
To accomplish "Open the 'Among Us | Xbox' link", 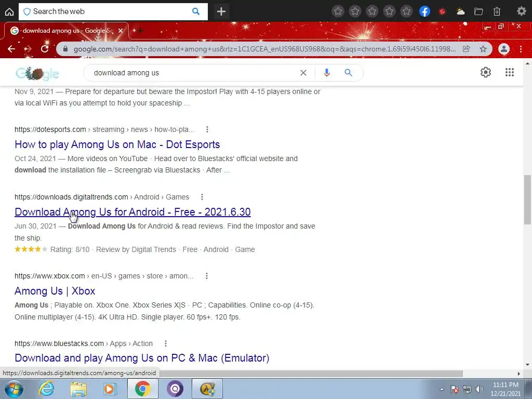I will (x=55, y=291).
